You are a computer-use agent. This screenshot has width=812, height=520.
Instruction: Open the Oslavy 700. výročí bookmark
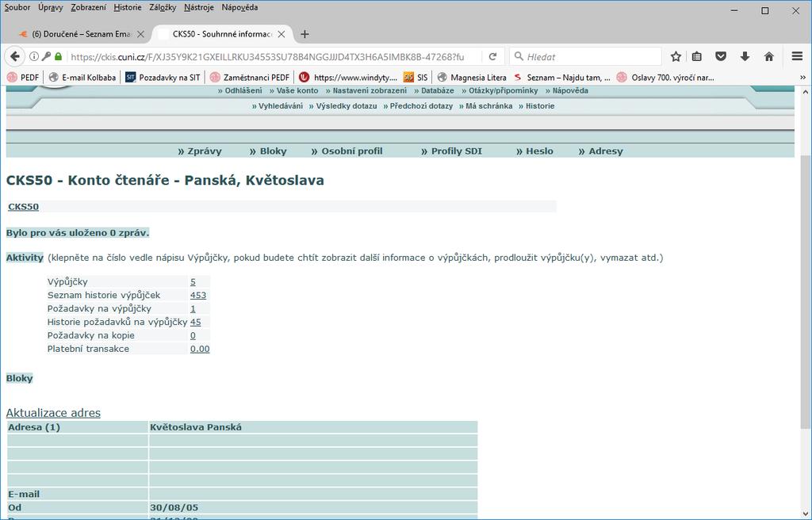[665, 77]
